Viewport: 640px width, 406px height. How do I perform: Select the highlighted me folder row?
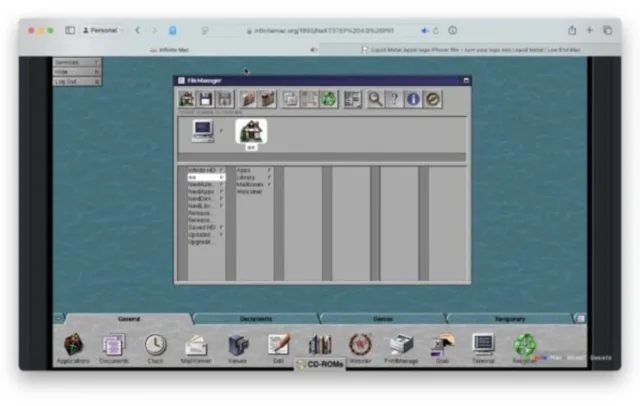(206, 177)
